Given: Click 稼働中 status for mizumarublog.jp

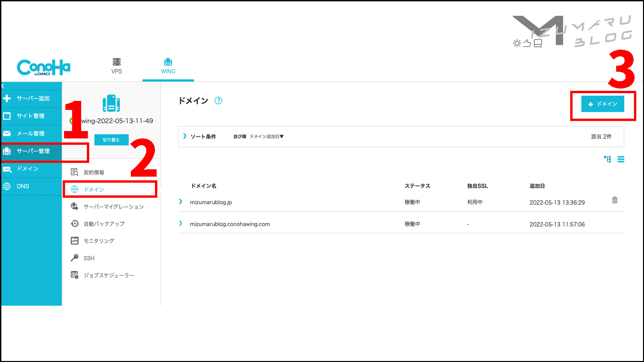Looking at the screenshot, I should pos(412,202).
